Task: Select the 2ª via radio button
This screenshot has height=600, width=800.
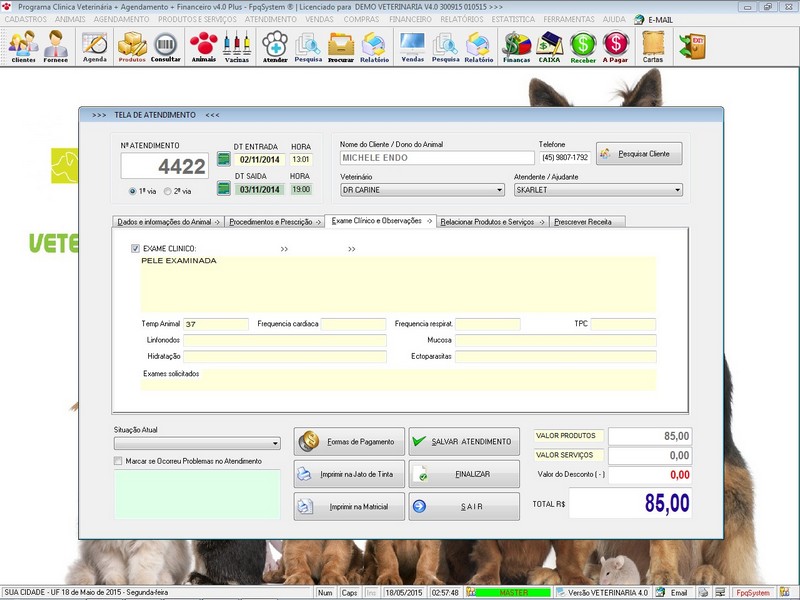Action: pos(167,191)
